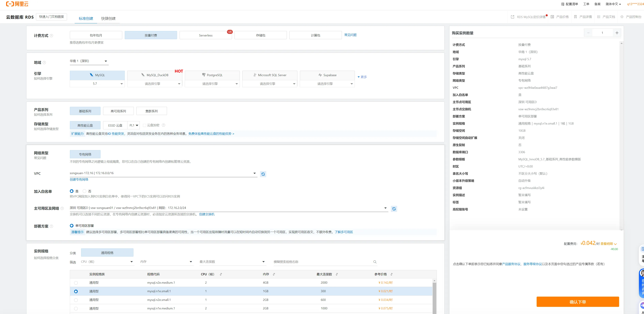644x314 pixels.
Task: Click the Alibaba Cloud logo
Action: pos(17,4)
